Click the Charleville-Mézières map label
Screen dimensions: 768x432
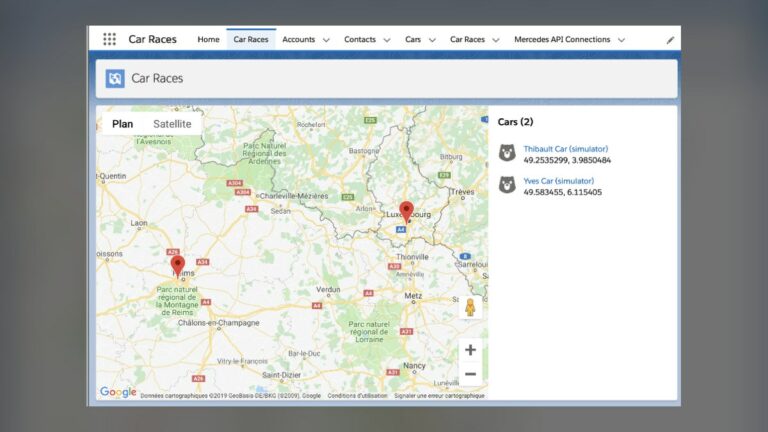(294, 196)
